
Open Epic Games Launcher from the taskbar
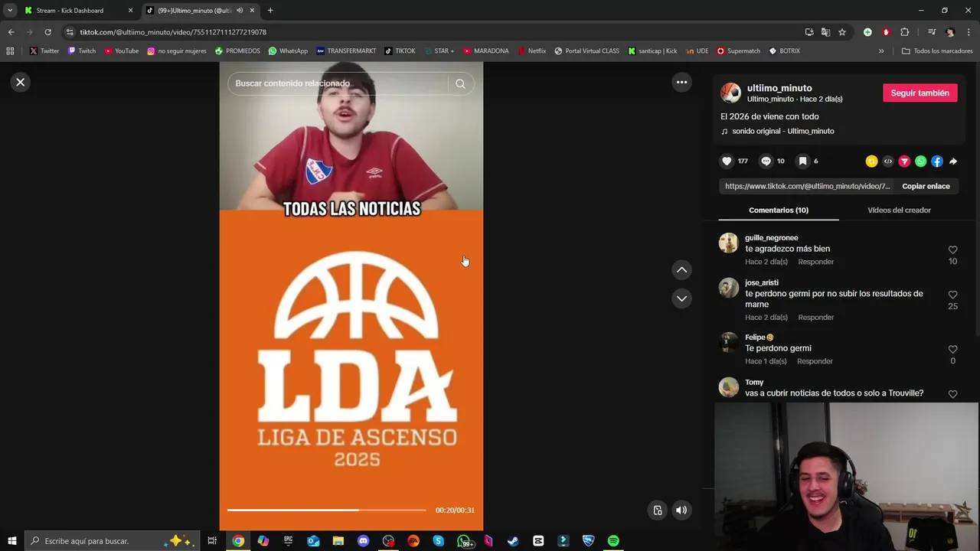tap(288, 541)
